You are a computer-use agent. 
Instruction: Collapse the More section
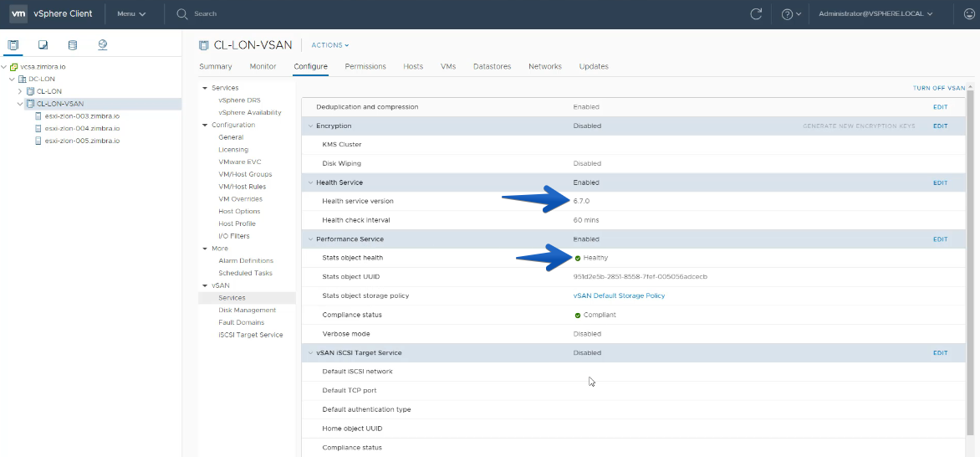[x=205, y=249]
